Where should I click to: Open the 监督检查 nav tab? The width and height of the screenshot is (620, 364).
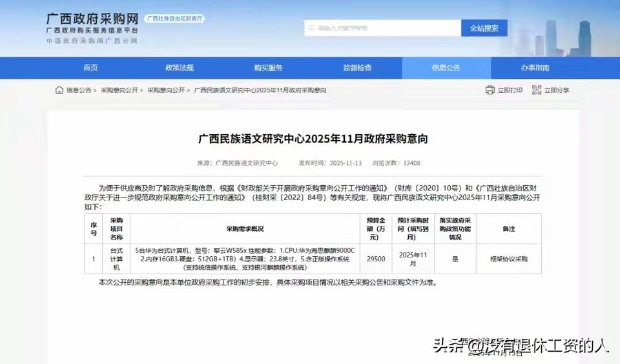pos(357,68)
